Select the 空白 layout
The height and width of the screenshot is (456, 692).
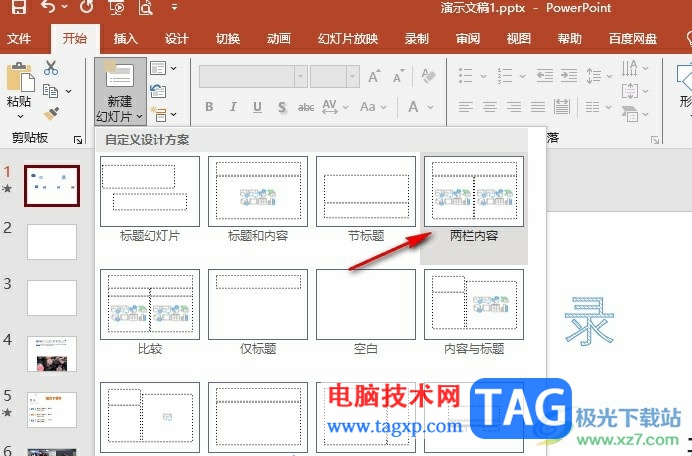pyautogui.click(x=366, y=313)
